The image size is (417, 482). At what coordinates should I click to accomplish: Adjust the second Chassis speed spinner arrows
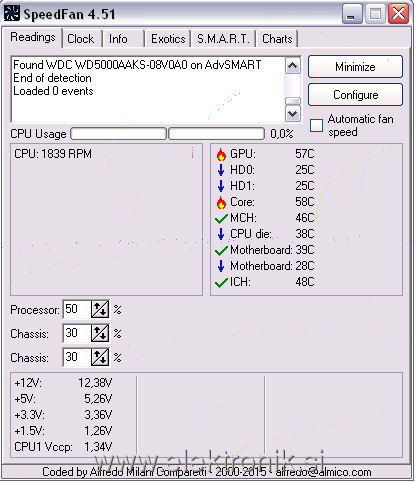[100, 357]
